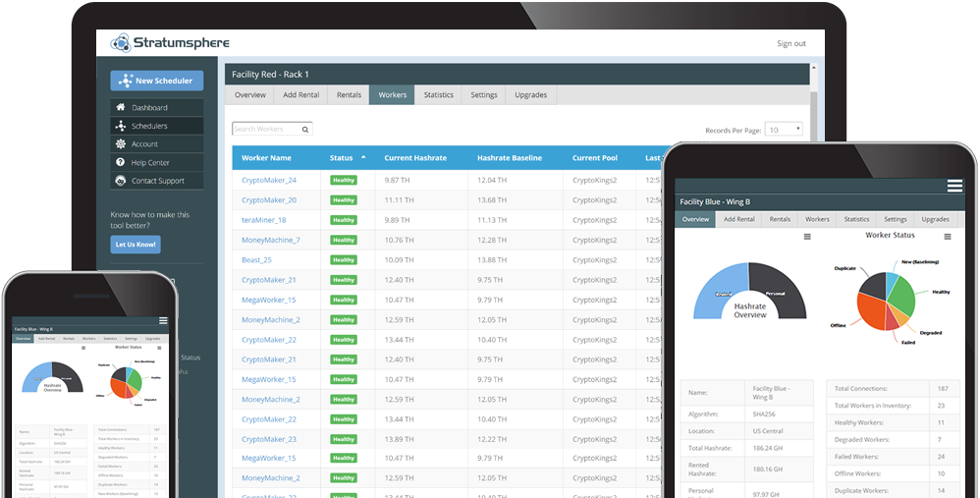Click the Degraded Workers label on tablet
The height and width of the screenshot is (498, 980).
[x=862, y=440]
